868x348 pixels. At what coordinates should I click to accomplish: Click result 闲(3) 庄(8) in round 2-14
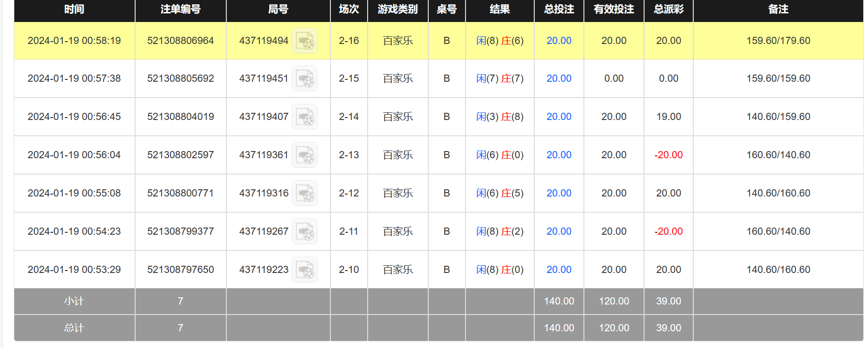(x=500, y=117)
